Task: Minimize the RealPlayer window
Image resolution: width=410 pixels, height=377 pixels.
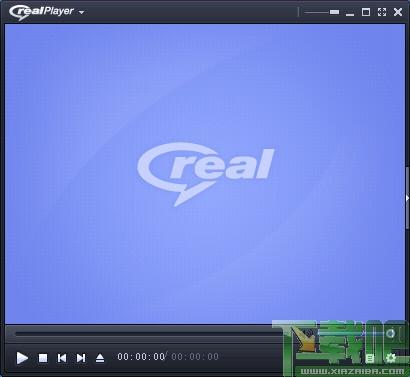Action: tap(350, 14)
